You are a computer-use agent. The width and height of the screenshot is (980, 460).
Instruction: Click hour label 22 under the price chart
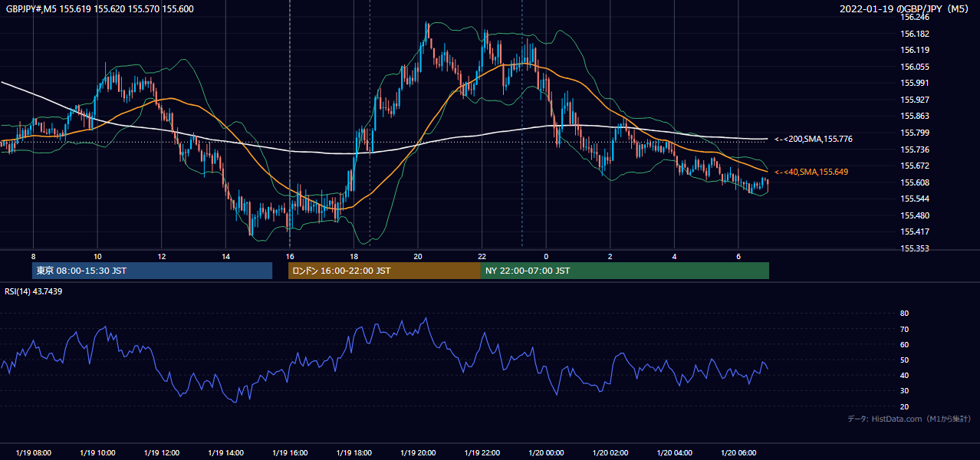click(x=482, y=255)
